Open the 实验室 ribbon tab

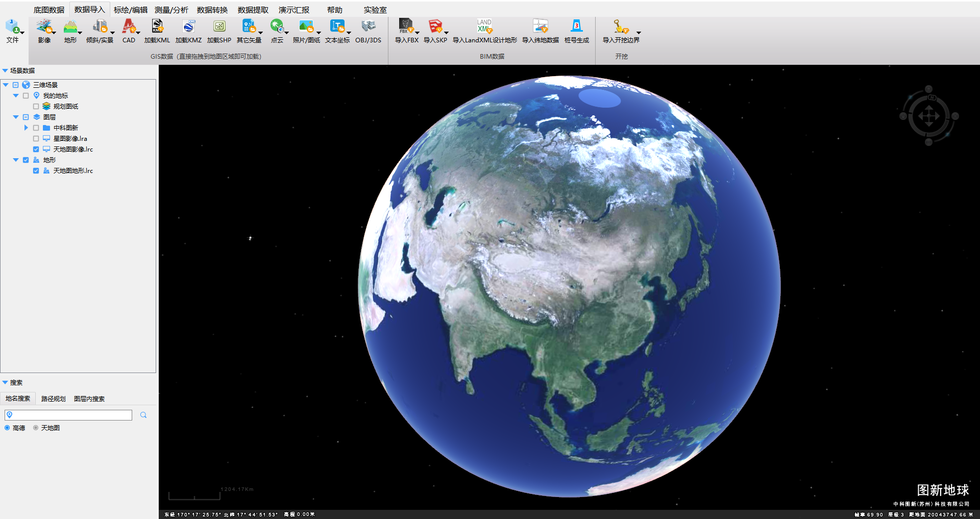tap(375, 10)
